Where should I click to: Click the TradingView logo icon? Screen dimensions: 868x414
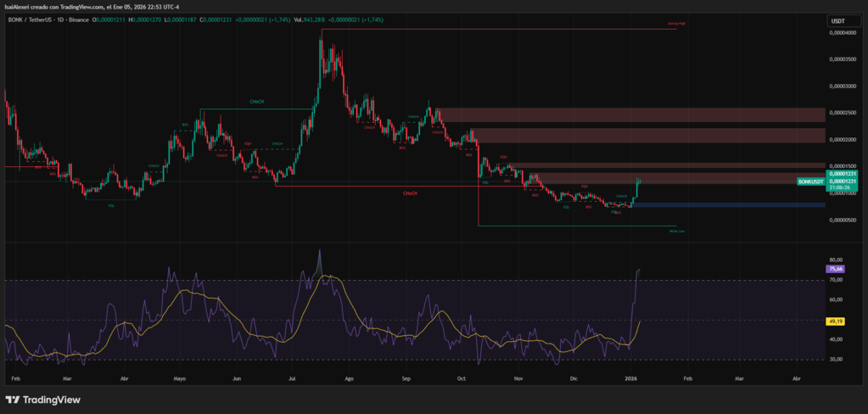(x=12, y=400)
